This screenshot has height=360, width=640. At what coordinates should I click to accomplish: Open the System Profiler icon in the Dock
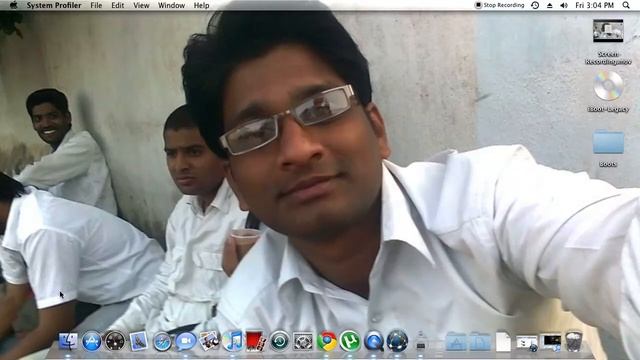(421, 341)
